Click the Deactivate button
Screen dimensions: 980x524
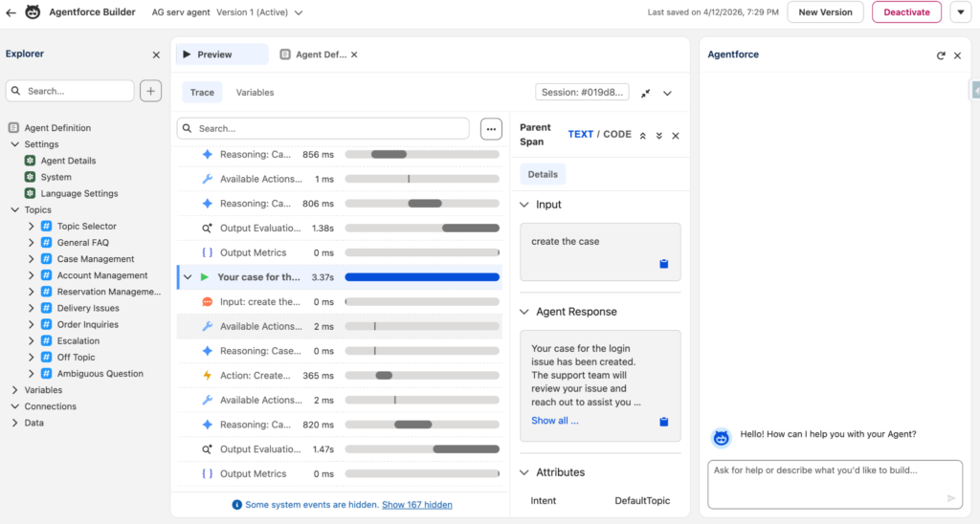tap(905, 12)
